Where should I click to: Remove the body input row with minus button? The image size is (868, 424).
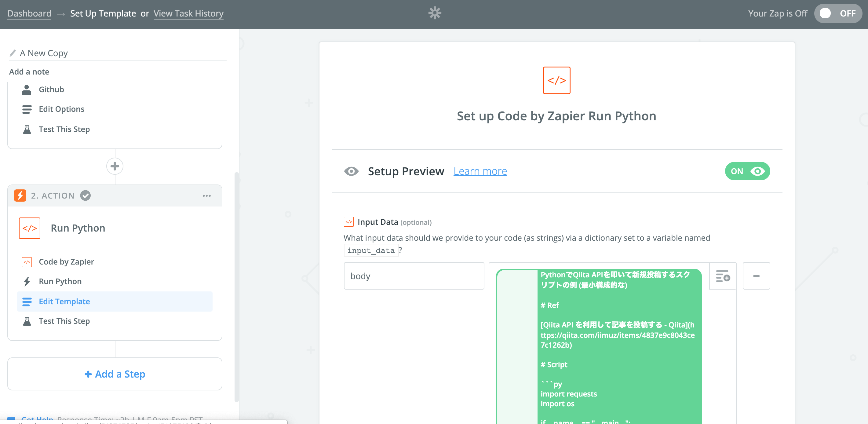point(756,276)
